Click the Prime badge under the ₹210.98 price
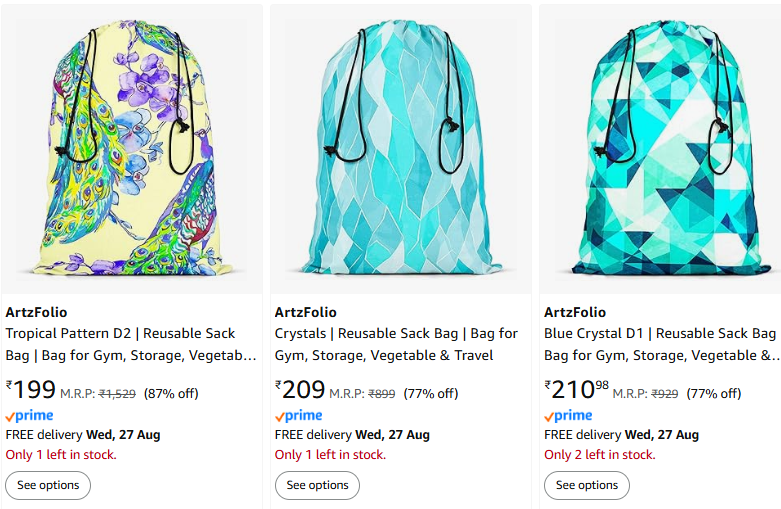Screen dimensions: 781x509 [568, 415]
